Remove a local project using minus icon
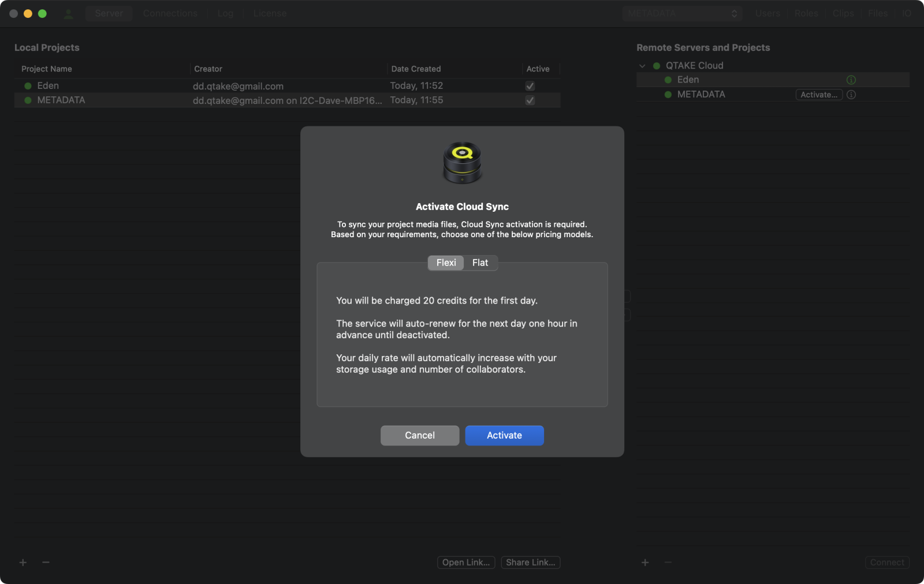 coord(45,562)
